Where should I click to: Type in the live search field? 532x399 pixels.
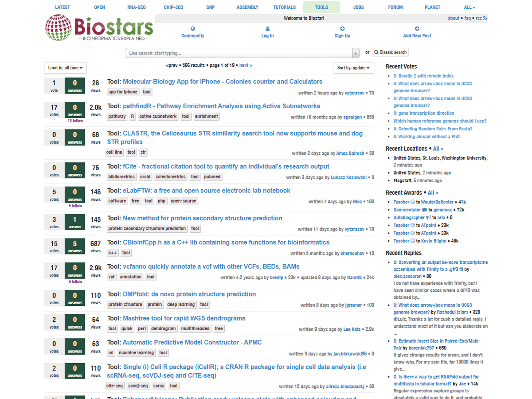pos(239,53)
